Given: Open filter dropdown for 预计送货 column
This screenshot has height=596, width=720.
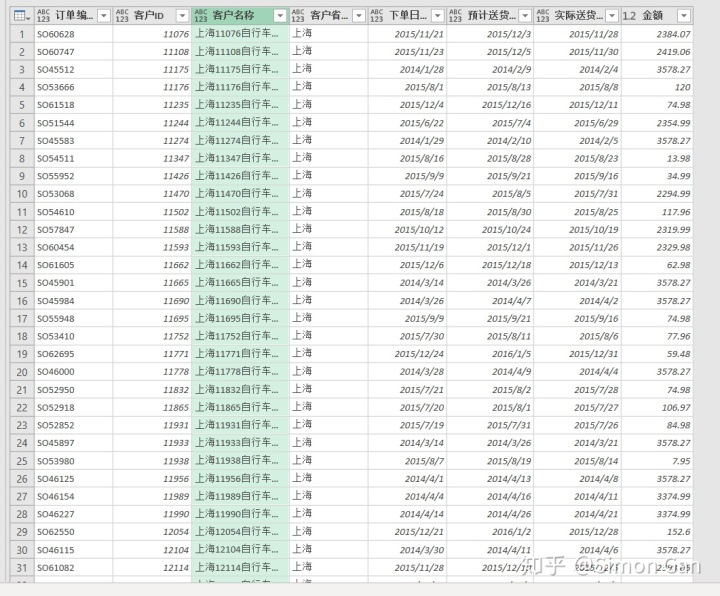Looking at the screenshot, I should (525, 16).
